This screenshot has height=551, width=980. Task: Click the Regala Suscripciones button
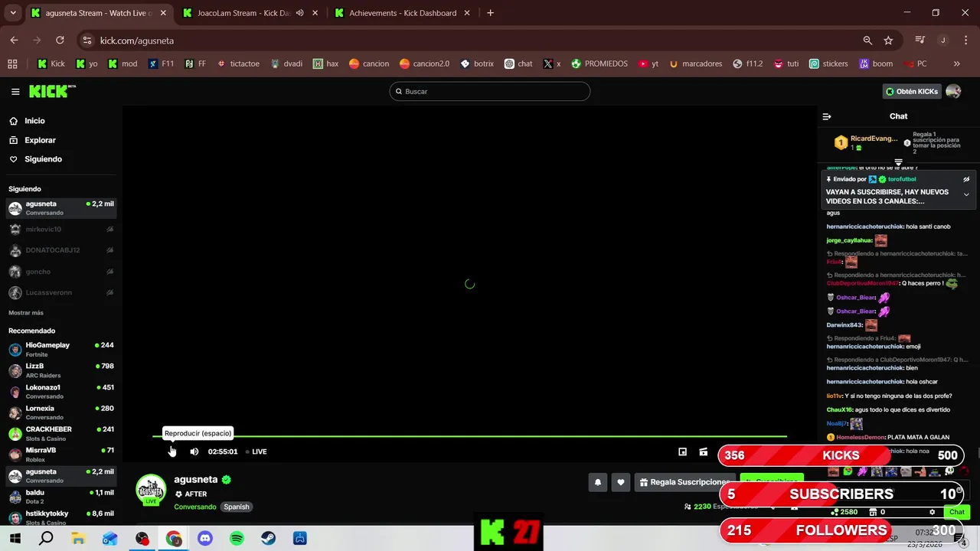pyautogui.click(x=684, y=482)
